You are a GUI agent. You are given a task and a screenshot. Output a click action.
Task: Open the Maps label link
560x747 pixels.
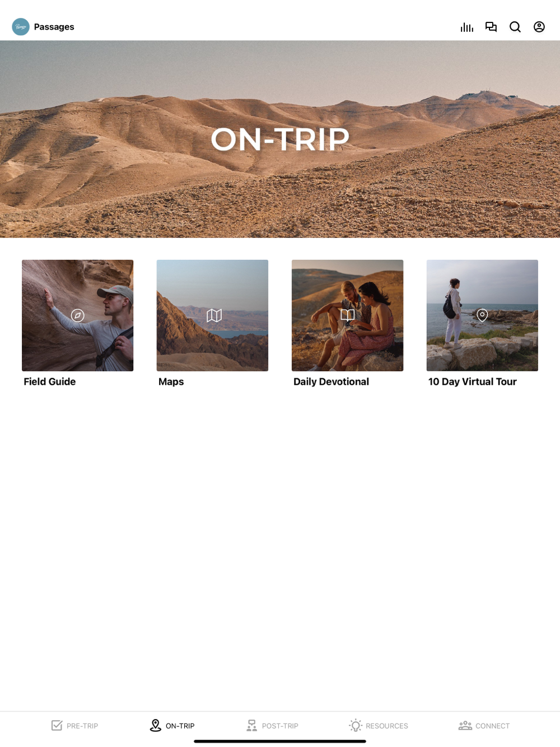171,382
